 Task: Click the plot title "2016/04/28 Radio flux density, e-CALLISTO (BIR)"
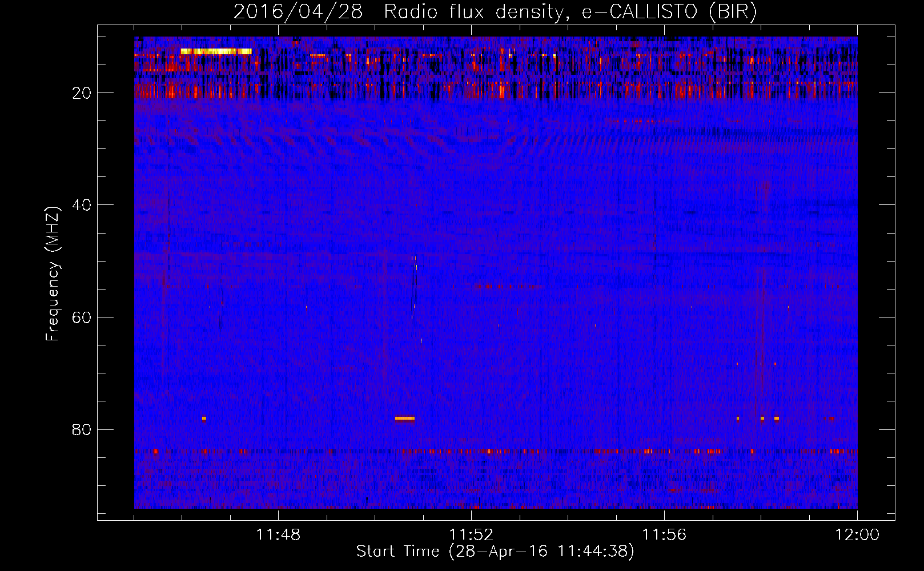[495, 11]
